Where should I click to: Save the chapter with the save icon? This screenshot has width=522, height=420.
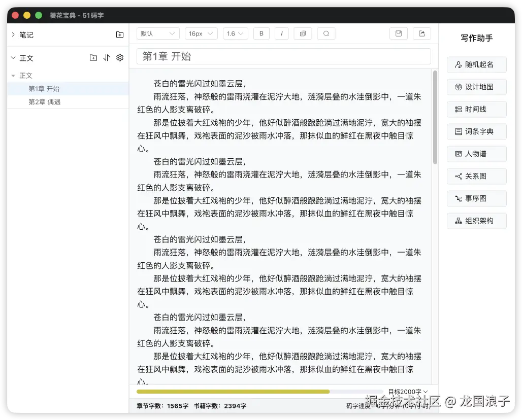pyautogui.click(x=398, y=33)
